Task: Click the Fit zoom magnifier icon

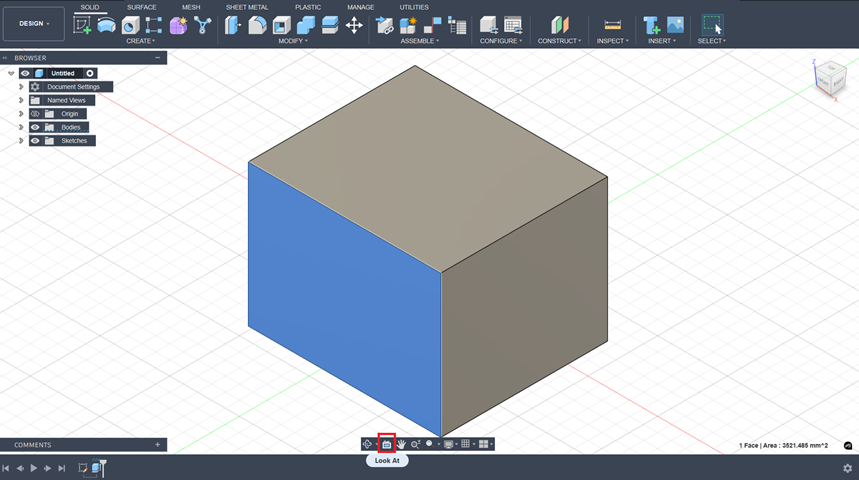Action: [x=430, y=444]
